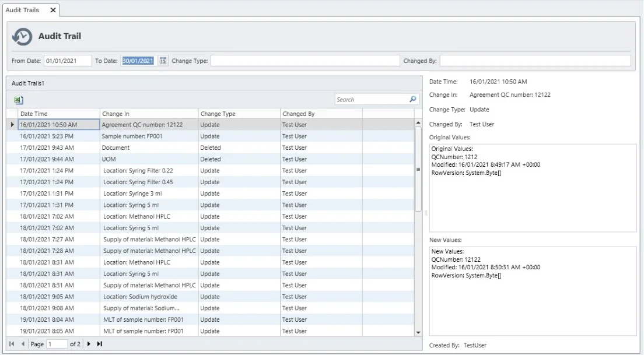Click the search magnifier icon

click(413, 100)
